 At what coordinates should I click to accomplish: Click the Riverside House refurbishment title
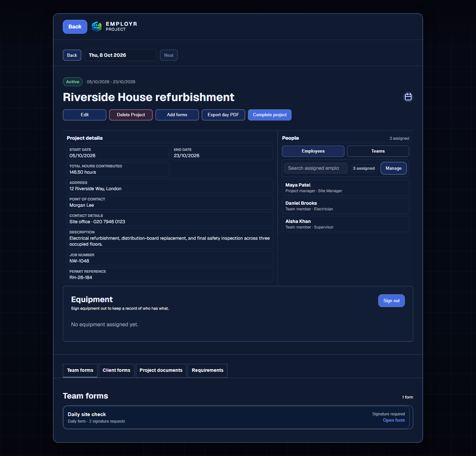point(148,97)
